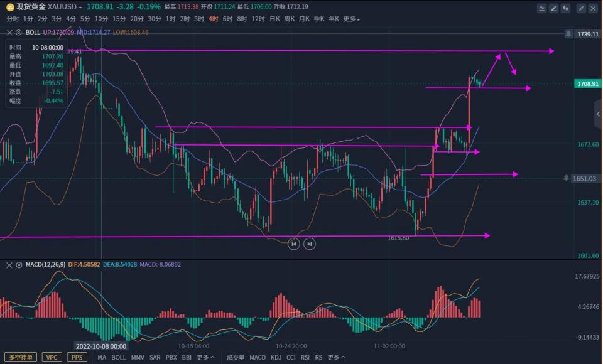Switch to the 1时 timeframe

pyautogui.click(x=170, y=19)
